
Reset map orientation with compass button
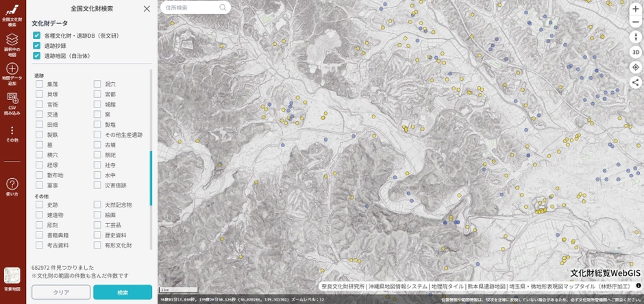tap(635, 37)
